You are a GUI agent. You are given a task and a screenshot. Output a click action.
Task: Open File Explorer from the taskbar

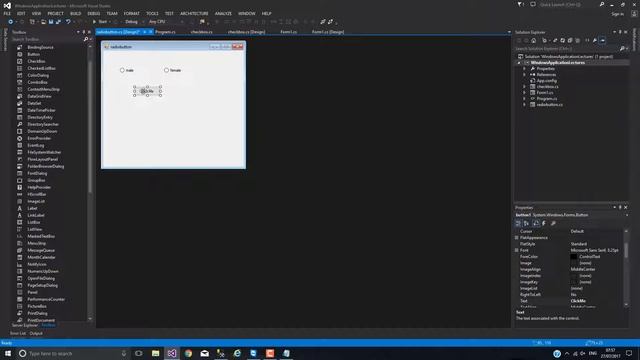coord(156,353)
